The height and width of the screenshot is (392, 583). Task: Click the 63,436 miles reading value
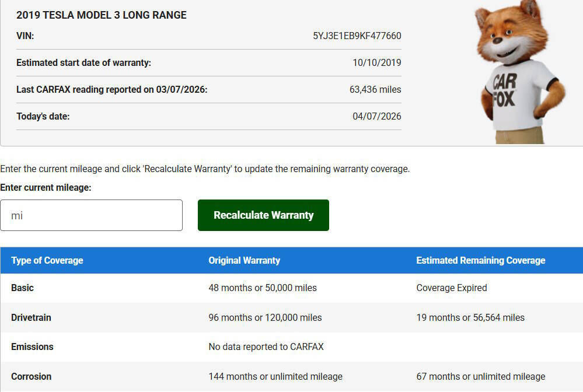(x=375, y=89)
